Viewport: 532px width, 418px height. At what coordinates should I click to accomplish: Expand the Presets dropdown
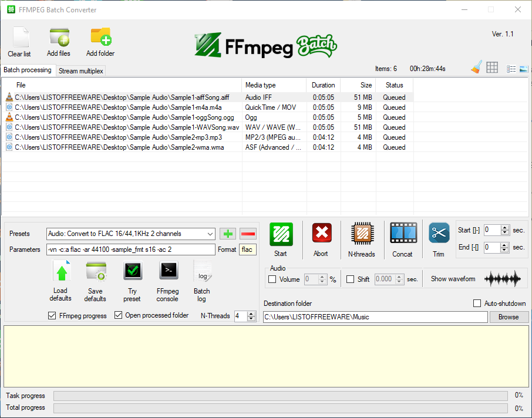tap(210, 234)
